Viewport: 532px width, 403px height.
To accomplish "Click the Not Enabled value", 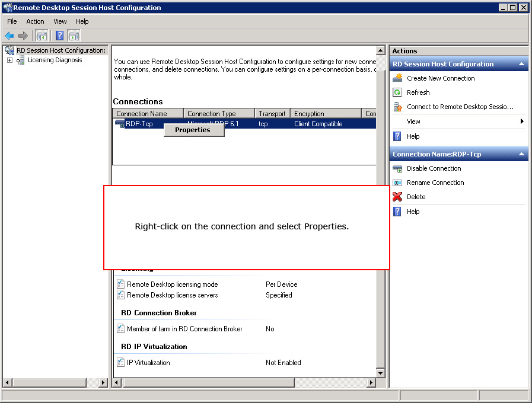I will point(283,363).
